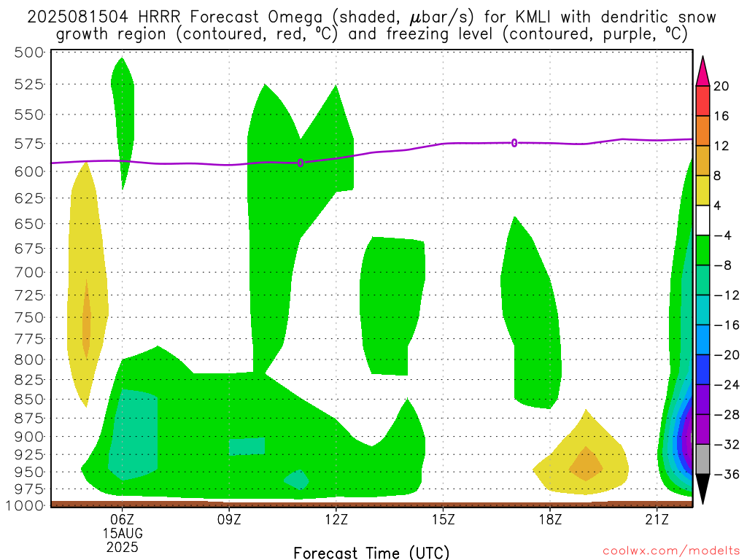Screen dimensions: 747x560
Task: Click the blue -16 to -20 colorbar swatch
Action: click(x=703, y=340)
